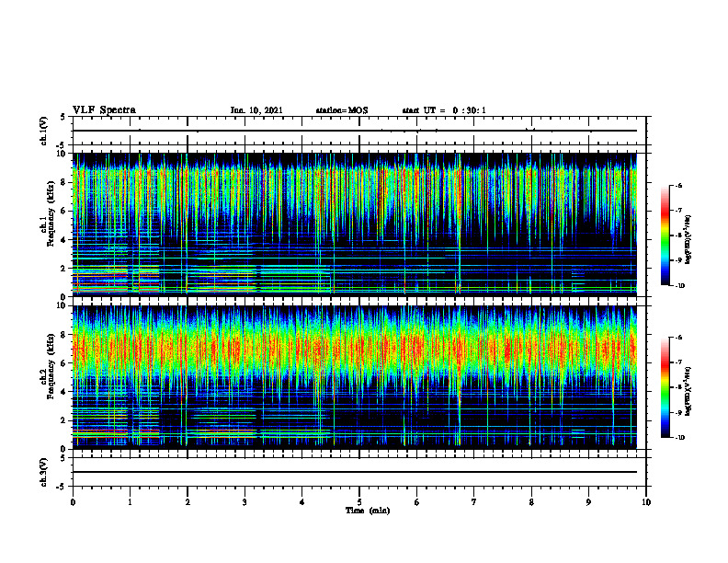Click the "Time (min)" axis label
728x563 pixels.
point(368,511)
